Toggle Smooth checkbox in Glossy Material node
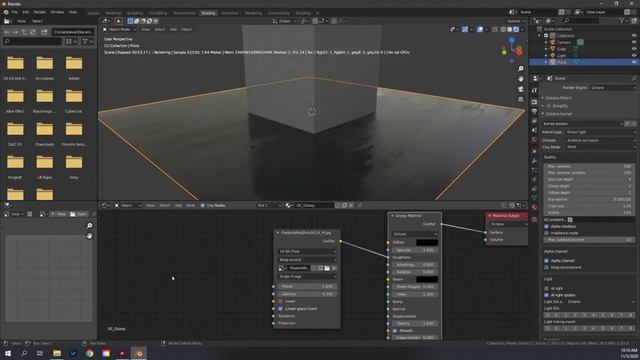The image size is (640, 360). (395, 331)
